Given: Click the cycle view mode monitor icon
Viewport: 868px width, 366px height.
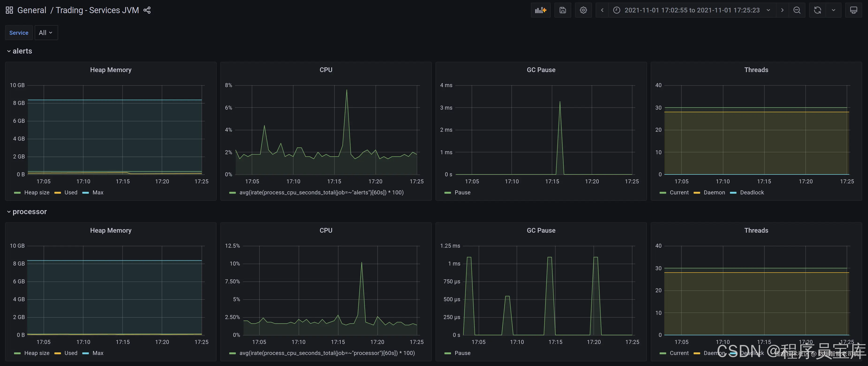Looking at the screenshot, I should tap(853, 10).
